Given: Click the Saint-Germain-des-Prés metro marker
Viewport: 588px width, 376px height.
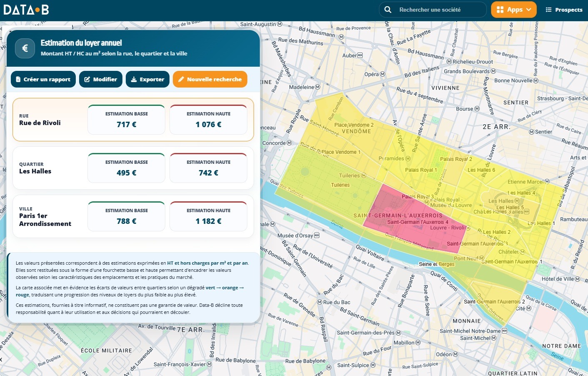Looking at the screenshot, I should (399, 333).
